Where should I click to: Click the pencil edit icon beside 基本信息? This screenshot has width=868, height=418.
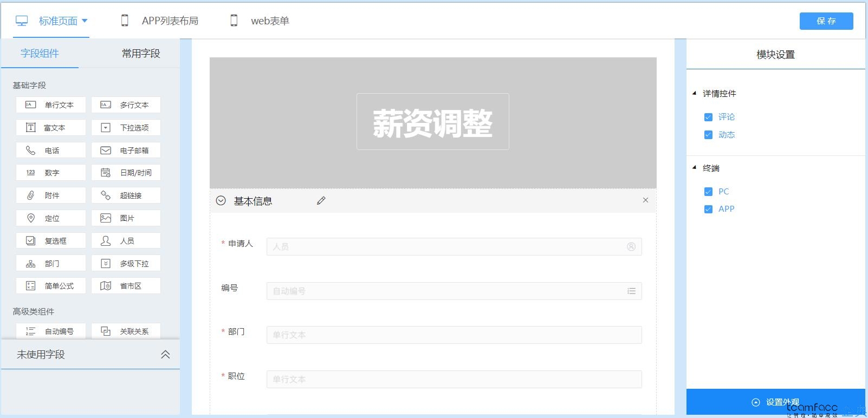pos(321,201)
